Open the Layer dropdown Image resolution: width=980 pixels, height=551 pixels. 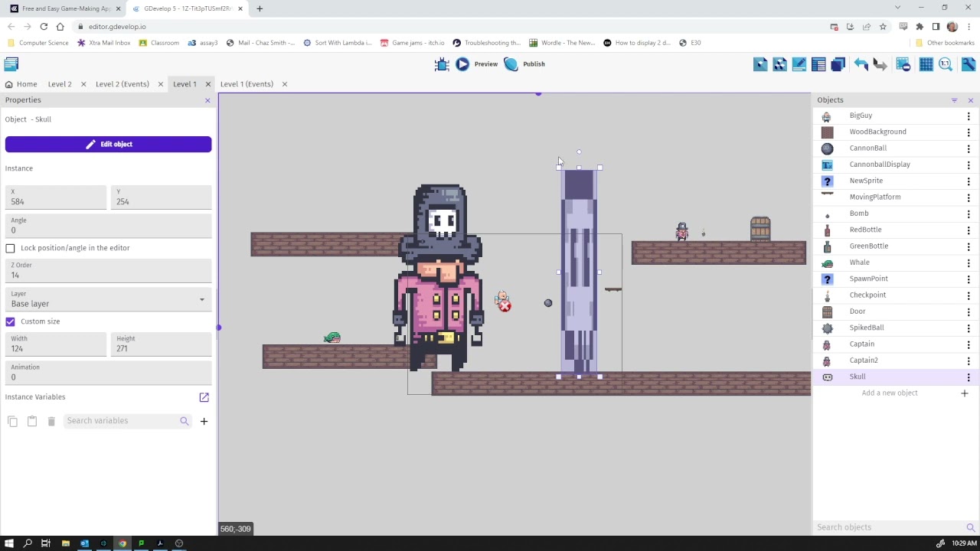pos(108,300)
